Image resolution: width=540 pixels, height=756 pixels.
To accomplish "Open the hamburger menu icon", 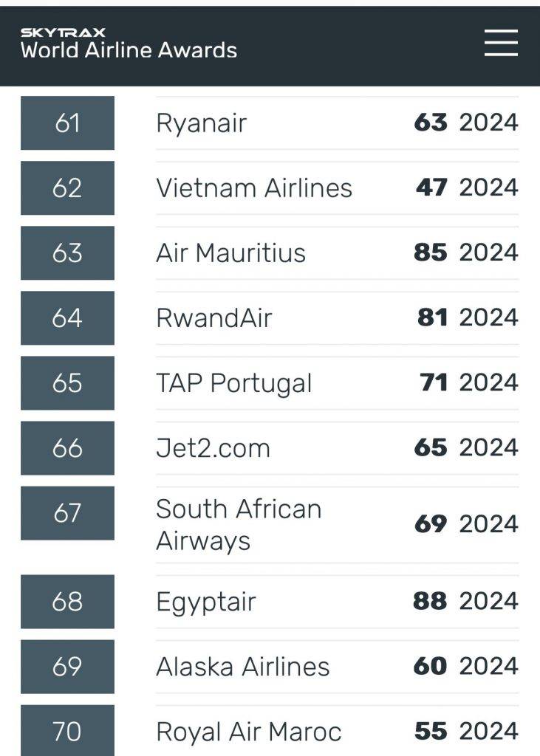I will point(501,42).
